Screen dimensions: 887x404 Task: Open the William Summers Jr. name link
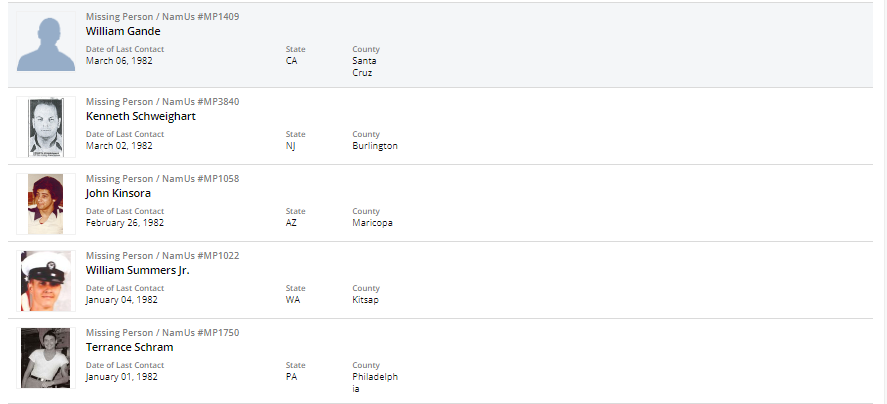coord(138,270)
